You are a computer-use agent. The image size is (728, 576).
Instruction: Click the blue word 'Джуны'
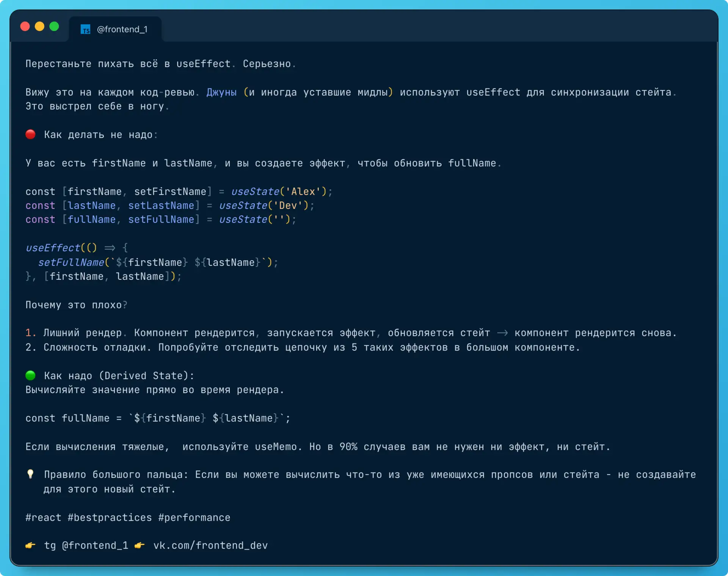coord(221,92)
